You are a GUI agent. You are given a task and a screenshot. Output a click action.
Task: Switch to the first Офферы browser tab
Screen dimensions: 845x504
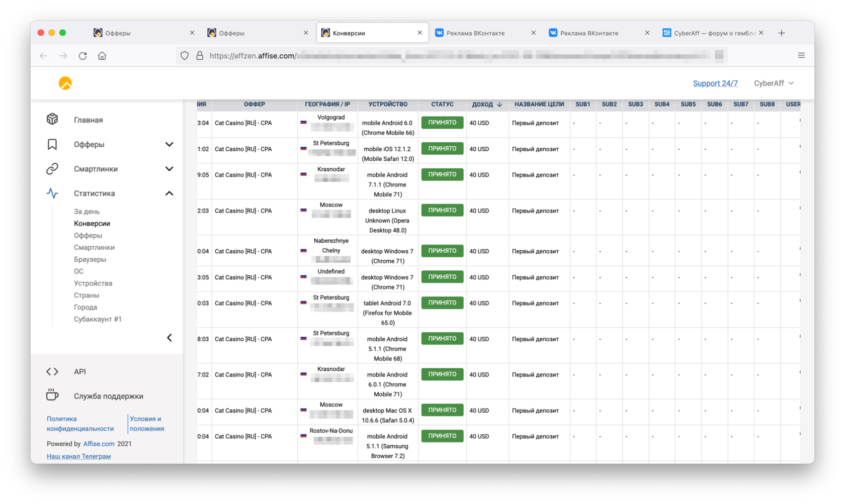click(x=143, y=33)
